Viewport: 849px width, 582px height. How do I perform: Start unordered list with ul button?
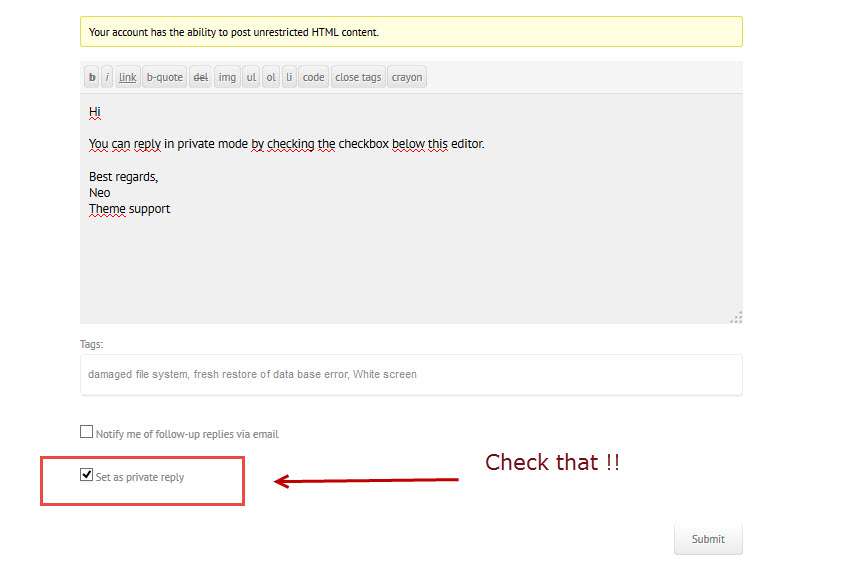click(251, 77)
